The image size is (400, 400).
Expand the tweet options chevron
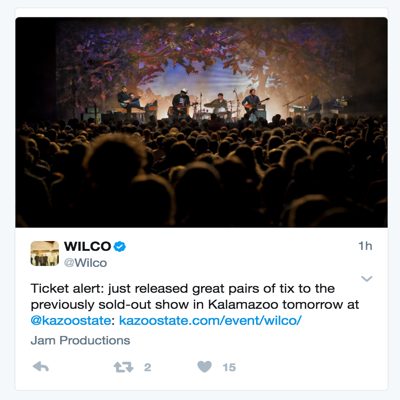[366, 278]
